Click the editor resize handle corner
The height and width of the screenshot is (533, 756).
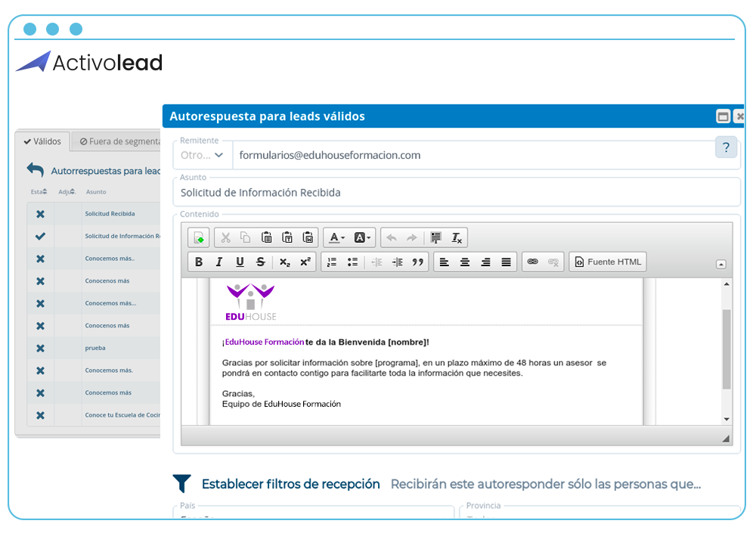tap(726, 438)
